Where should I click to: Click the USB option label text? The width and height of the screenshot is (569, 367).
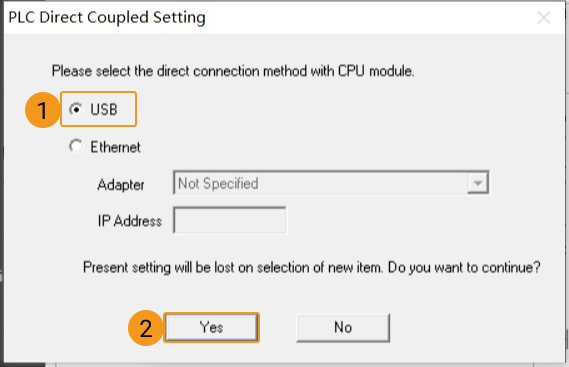click(104, 109)
